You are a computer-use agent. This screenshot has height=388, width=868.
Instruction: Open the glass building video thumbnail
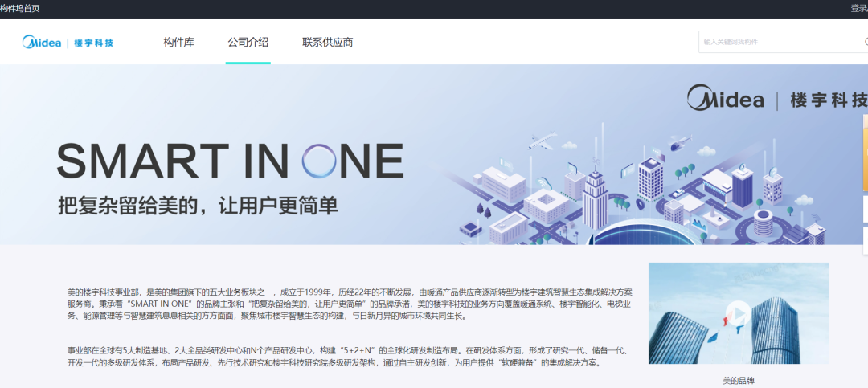[x=739, y=313]
